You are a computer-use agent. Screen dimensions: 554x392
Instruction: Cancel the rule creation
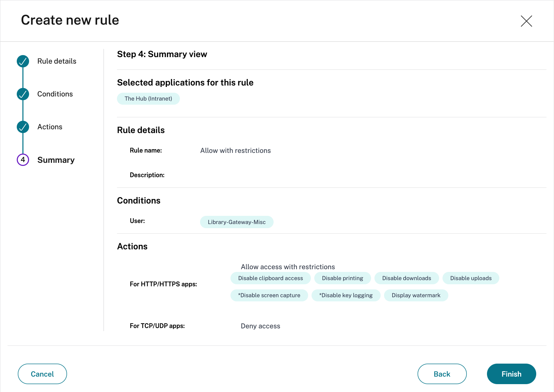pos(42,374)
